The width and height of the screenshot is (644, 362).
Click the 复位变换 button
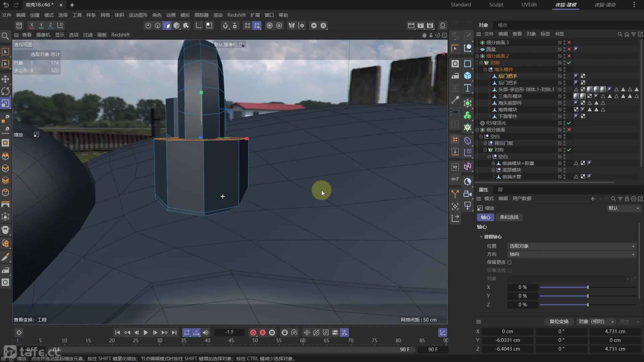(x=559, y=321)
